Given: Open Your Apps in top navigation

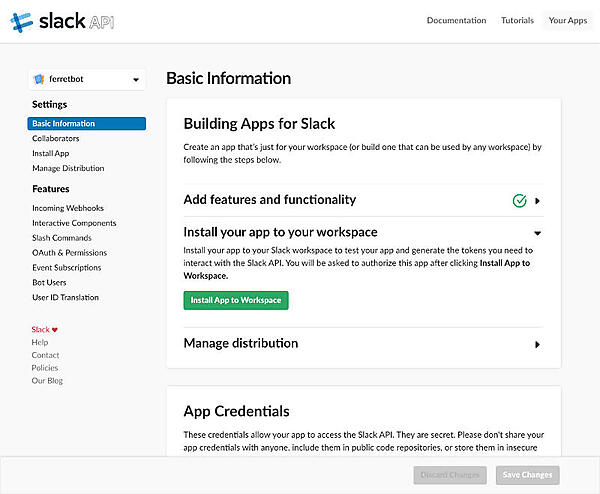Looking at the screenshot, I should (568, 20).
